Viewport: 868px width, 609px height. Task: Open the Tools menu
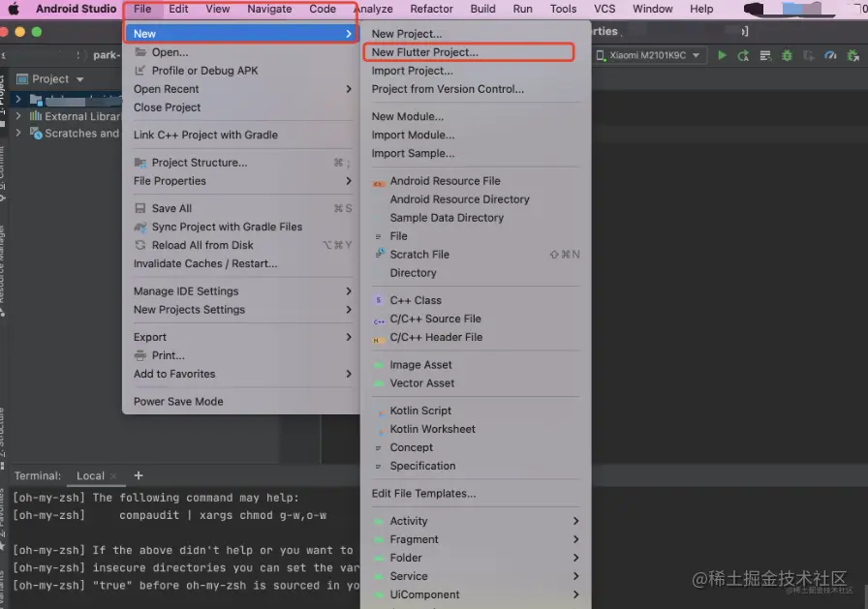point(563,9)
